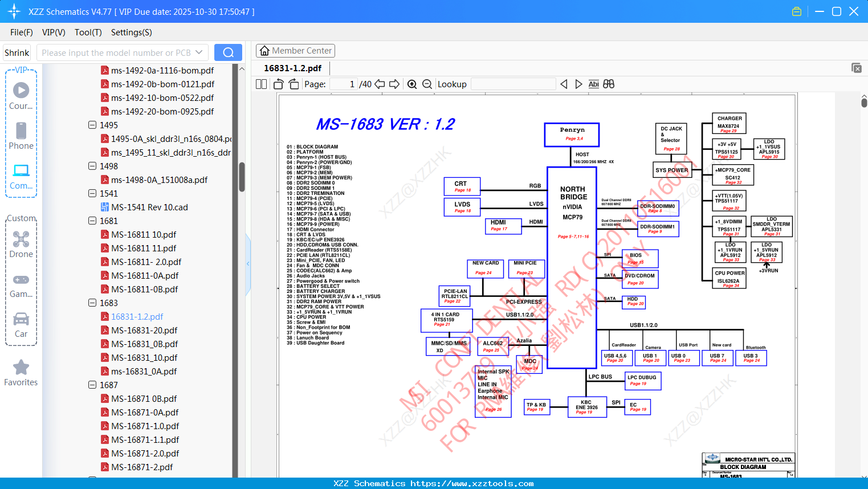Toggle the Abi whole-word match icon
The height and width of the screenshot is (489, 868).
pos(593,84)
